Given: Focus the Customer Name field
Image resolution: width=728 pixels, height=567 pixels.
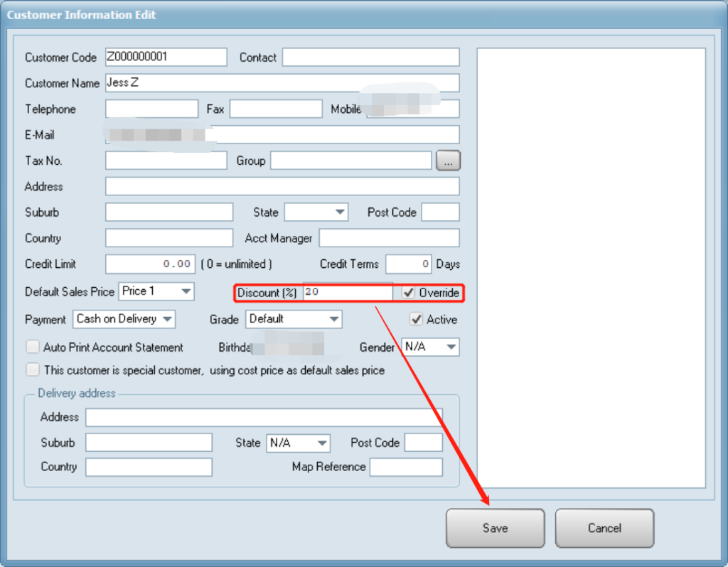Looking at the screenshot, I should (282, 83).
